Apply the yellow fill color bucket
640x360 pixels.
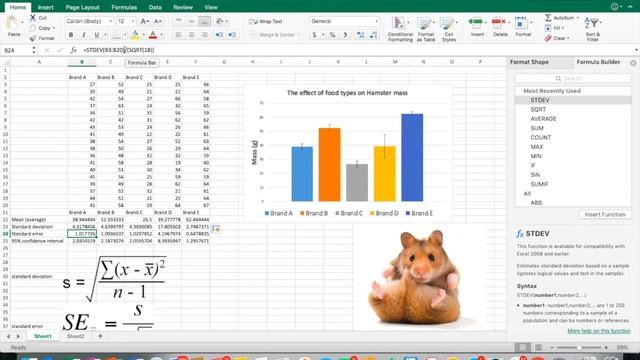click(x=135, y=36)
